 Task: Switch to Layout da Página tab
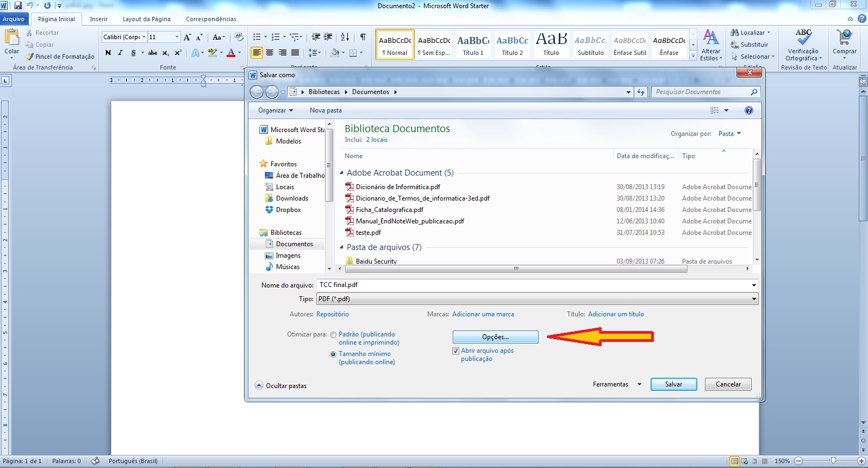[x=147, y=19]
